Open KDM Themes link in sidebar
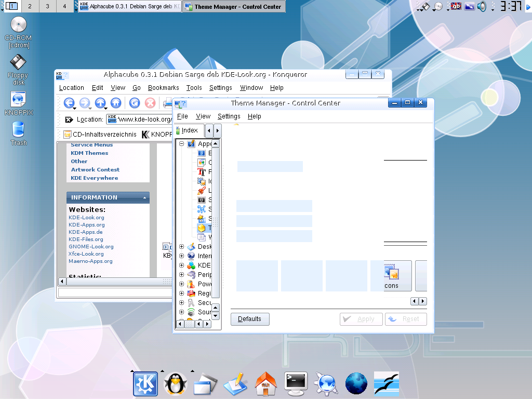Viewport: 532px width, 399px height. pos(89,153)
